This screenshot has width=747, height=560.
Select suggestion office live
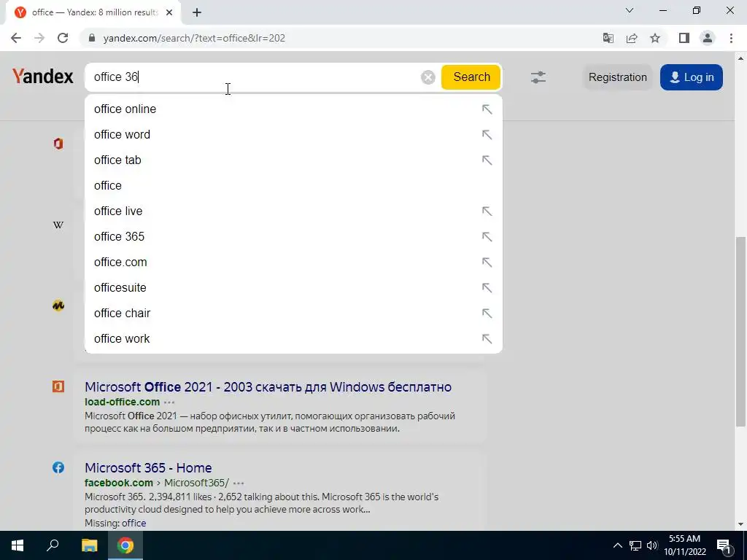pos(293,211)
